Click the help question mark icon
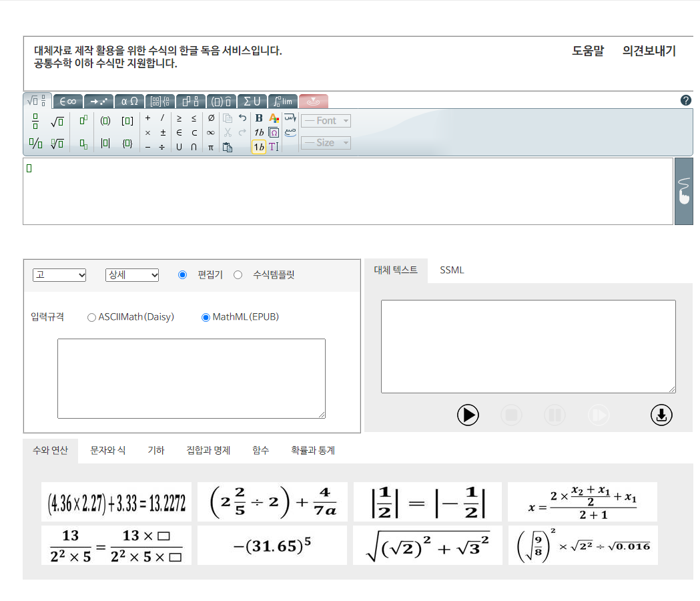This screenshot has height=601, width=700. coord(685,100)
